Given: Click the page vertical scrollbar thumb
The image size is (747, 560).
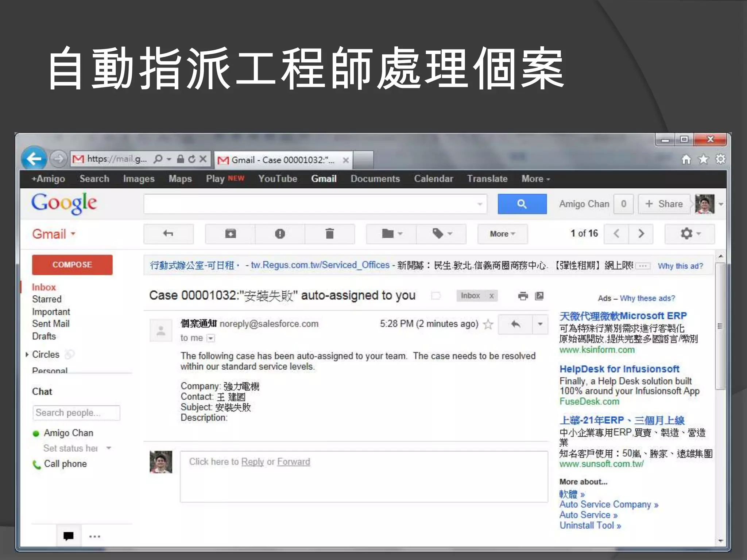Looking at the screenshot, I should [x=720, y=326].
